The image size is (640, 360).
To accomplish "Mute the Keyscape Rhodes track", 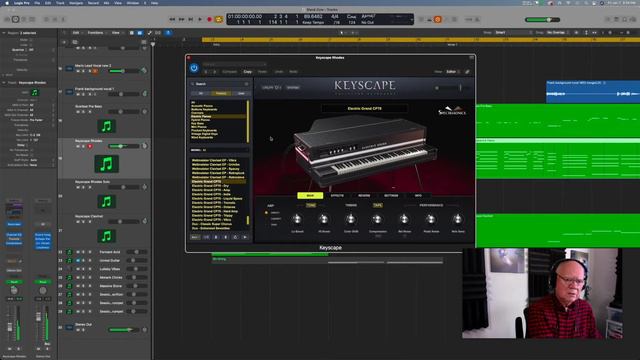I will [x=78, y=146].
